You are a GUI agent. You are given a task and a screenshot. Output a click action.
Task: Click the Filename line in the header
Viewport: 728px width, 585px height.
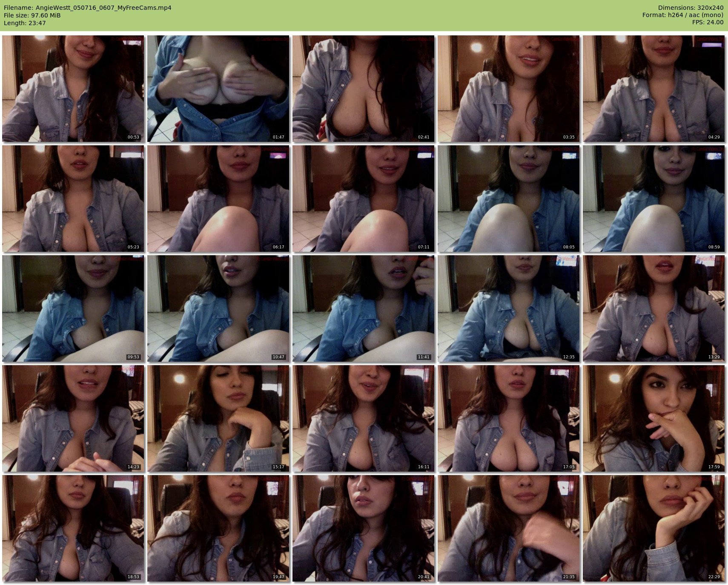pos(88,8)
